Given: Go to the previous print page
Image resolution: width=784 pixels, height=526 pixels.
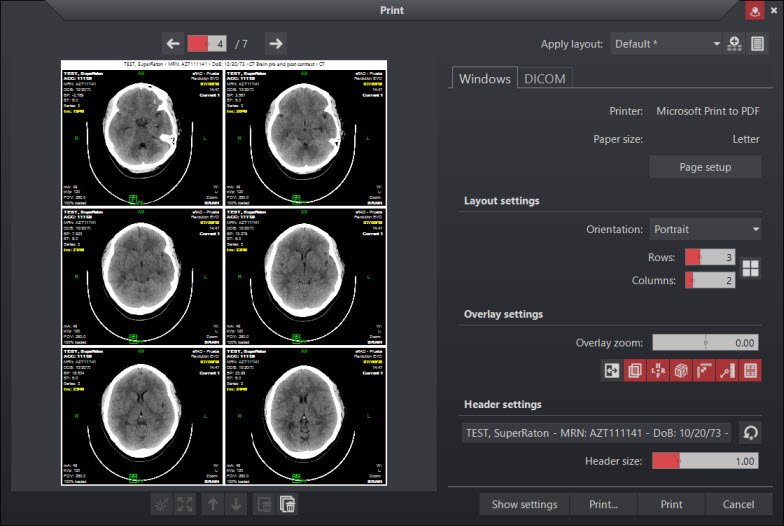Looking at the screenshot, I should 172,43.
